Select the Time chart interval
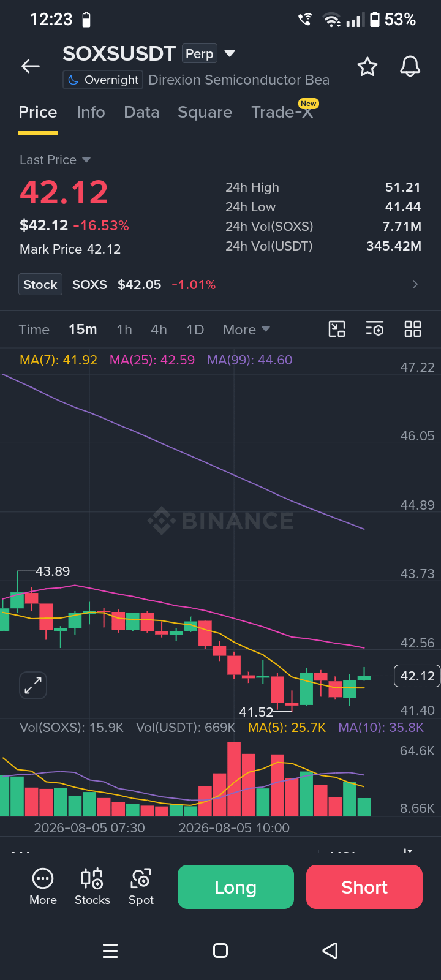 pyautogui.click(x=34, y=330)
